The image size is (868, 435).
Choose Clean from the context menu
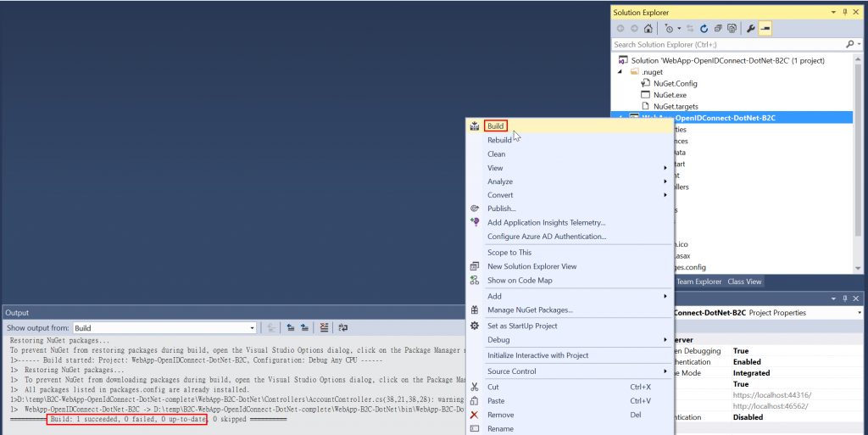(496, 153)
